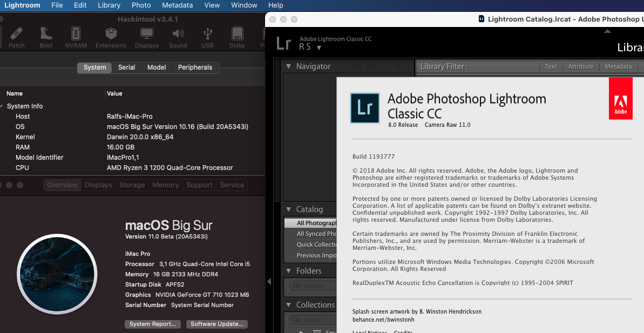Open the Sound speaker icon in Hackintool
644x333 pixels.
[178, 37]
